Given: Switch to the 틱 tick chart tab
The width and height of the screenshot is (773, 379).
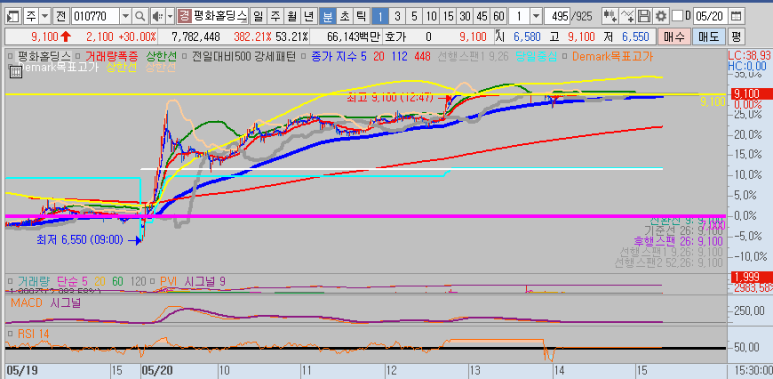Looking at the screenshot, I should pos(361,16).
